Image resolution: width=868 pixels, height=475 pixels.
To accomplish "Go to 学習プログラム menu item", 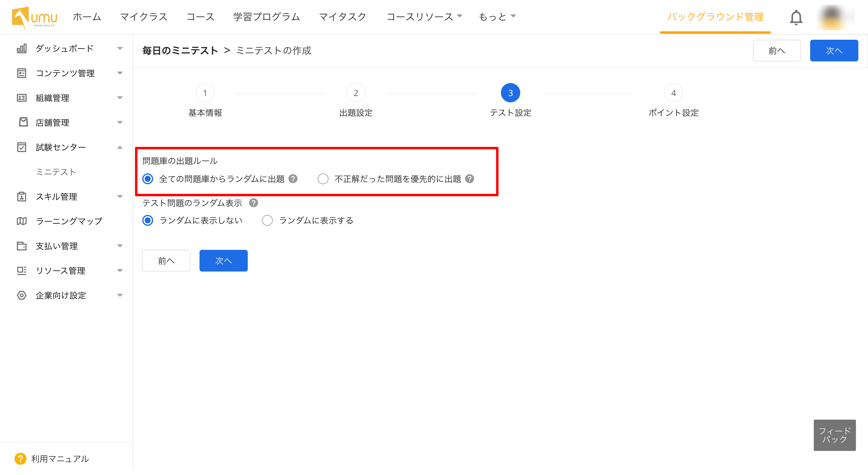I will pos(266,17).
